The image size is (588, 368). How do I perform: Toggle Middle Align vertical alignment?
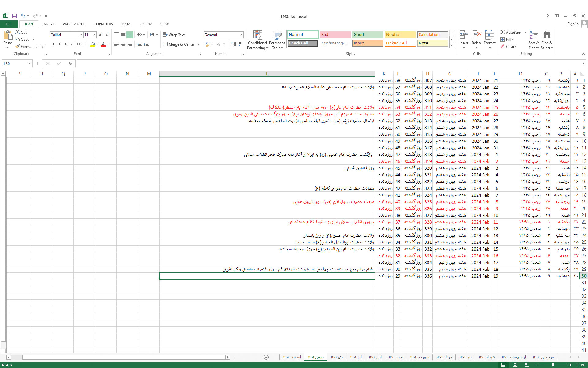point(123,35)
